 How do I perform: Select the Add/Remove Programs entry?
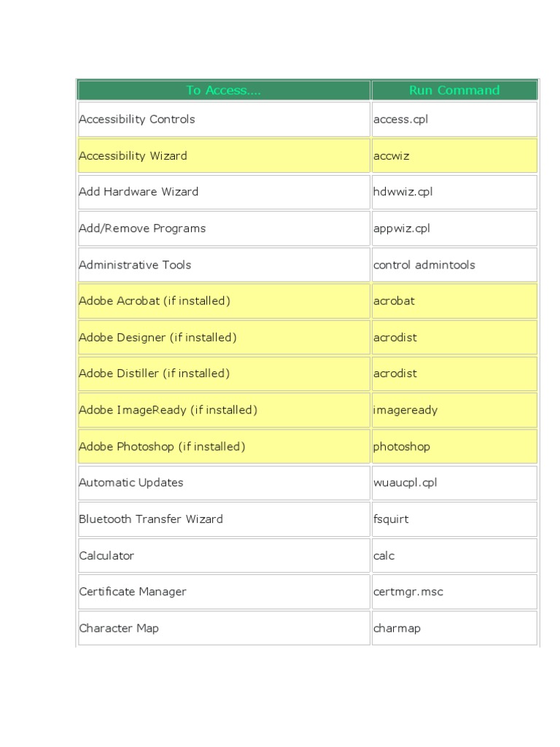point(142,228)
